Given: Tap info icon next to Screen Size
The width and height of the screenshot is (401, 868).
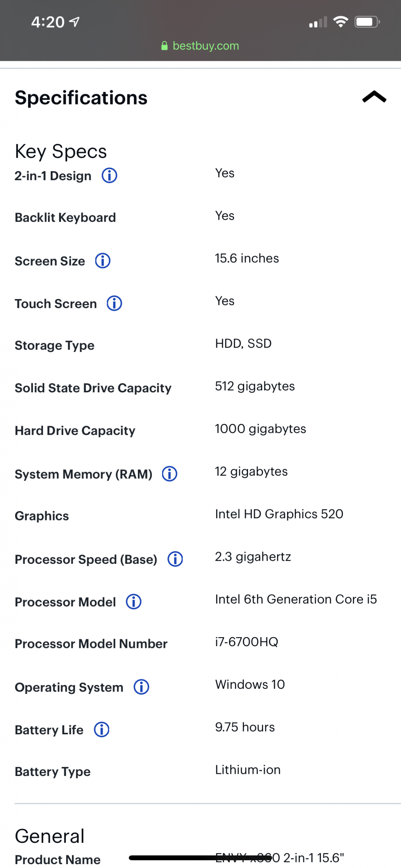Looking at the screenshot, I should (103, 261).
